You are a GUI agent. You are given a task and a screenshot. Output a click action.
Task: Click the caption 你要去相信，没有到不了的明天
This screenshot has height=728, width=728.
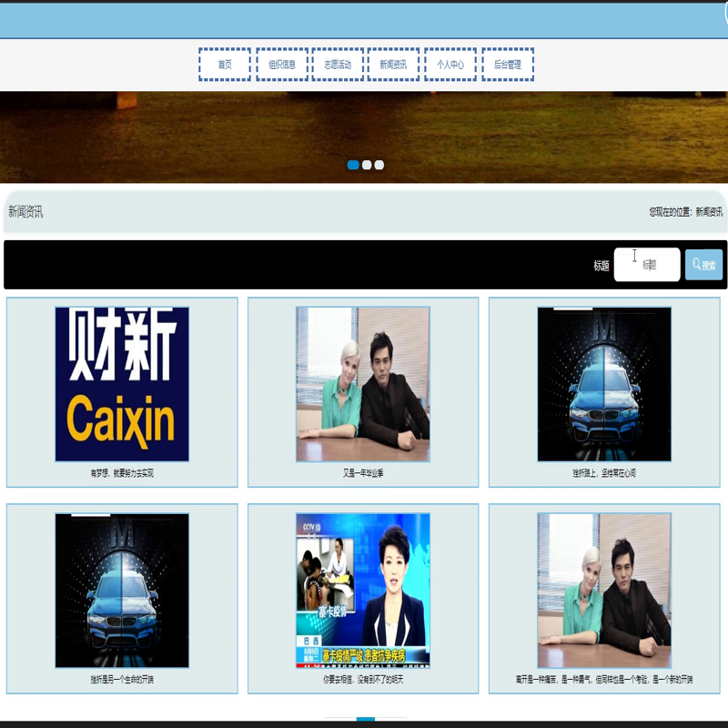[x=363, y=679]
